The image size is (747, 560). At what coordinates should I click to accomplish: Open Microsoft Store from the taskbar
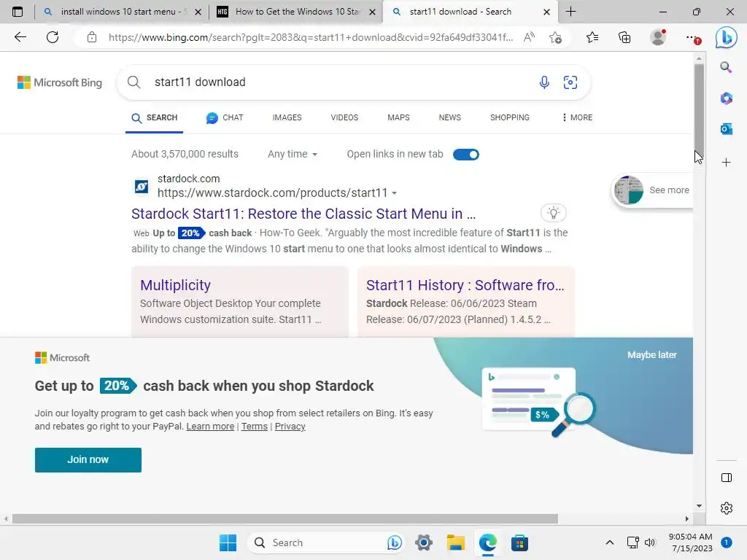pyautogui.click(x=519, y=542)
